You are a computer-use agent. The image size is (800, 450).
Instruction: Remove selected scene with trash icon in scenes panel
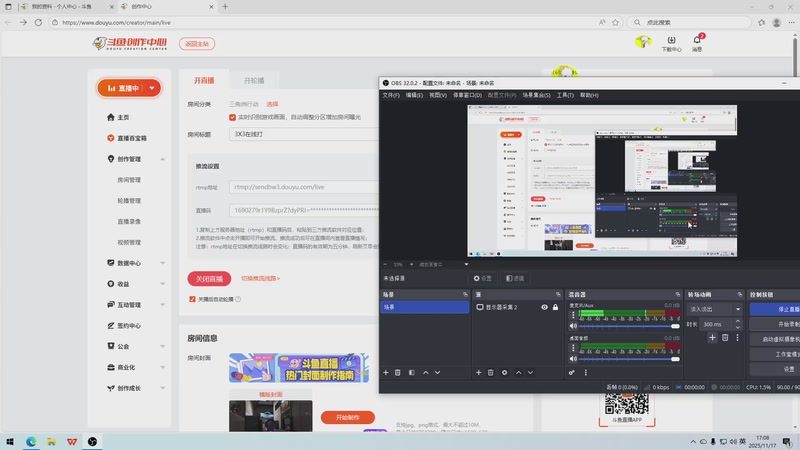(x=398, y=372)
